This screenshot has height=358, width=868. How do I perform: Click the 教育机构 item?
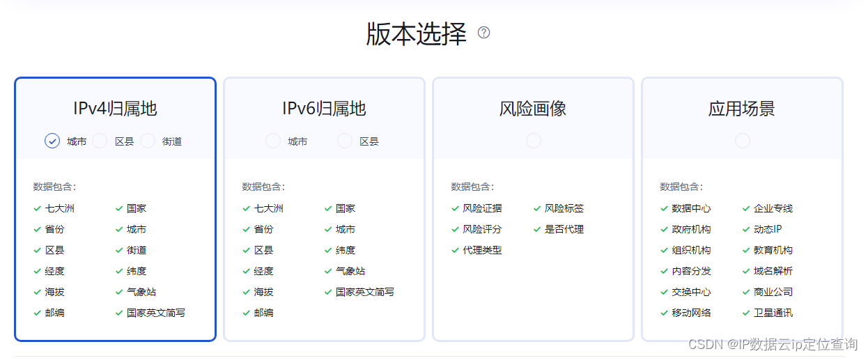pos(773,250)
